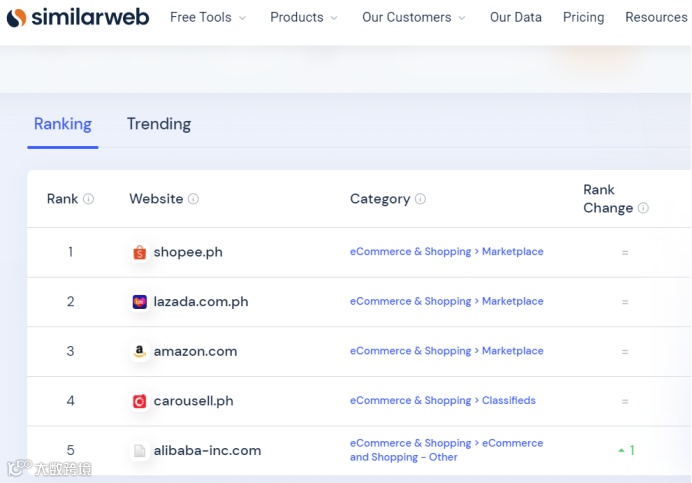Click the amazon.com favicon

click(x=139, y=351)
